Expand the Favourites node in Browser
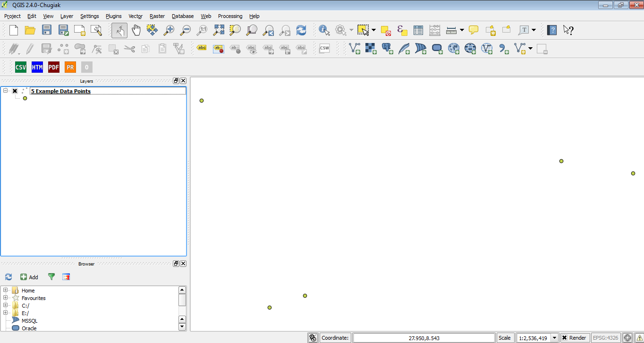644x343 pixels. 6,298
